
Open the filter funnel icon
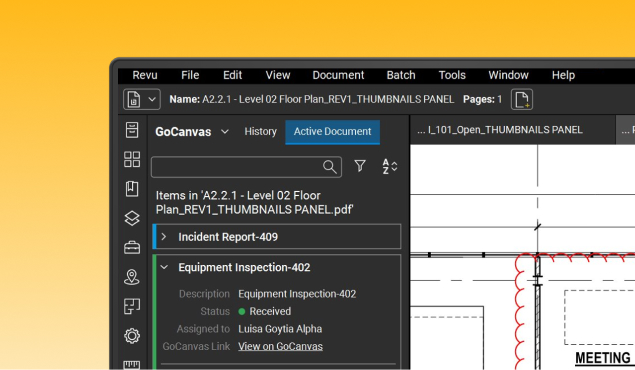tap(360, 166)
